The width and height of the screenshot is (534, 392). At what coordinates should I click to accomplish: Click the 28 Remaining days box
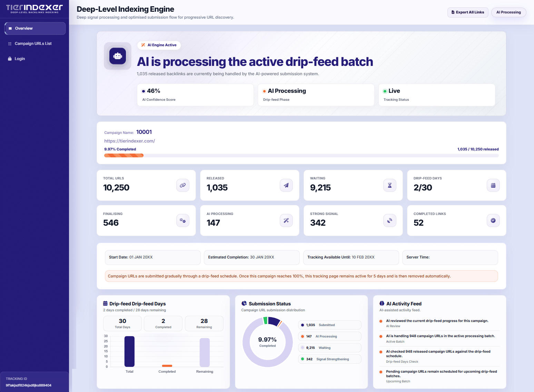coord(204,324)
